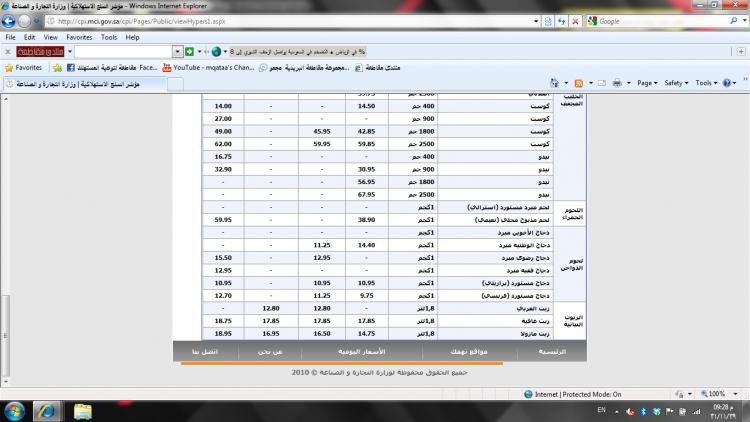
Task: Open the Favorites menu in menu bar
Action: pyautogui.click(x=79, y=37)
